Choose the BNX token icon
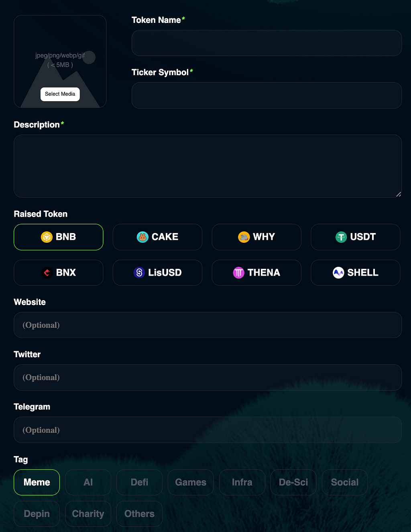 (x=47, y=273)
